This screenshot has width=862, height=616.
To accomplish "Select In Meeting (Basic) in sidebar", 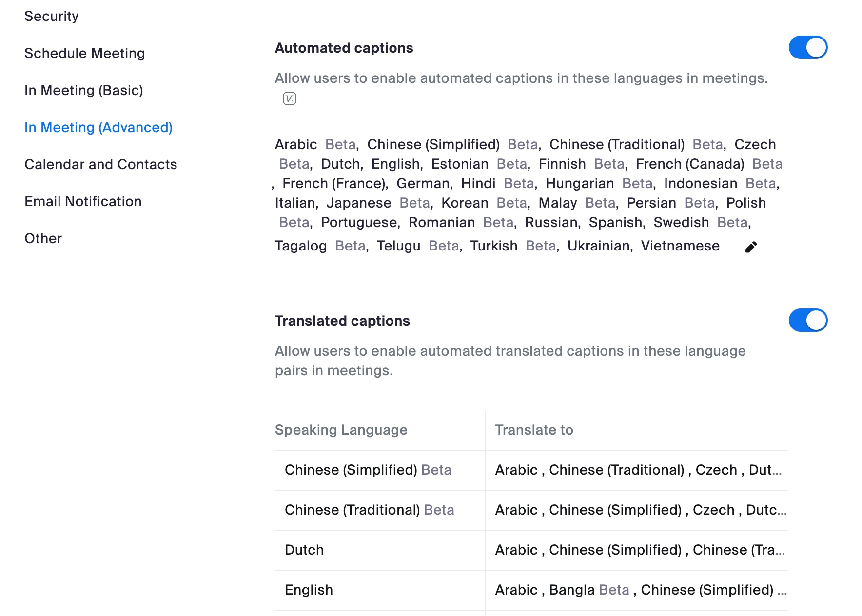I will [83, 90].
